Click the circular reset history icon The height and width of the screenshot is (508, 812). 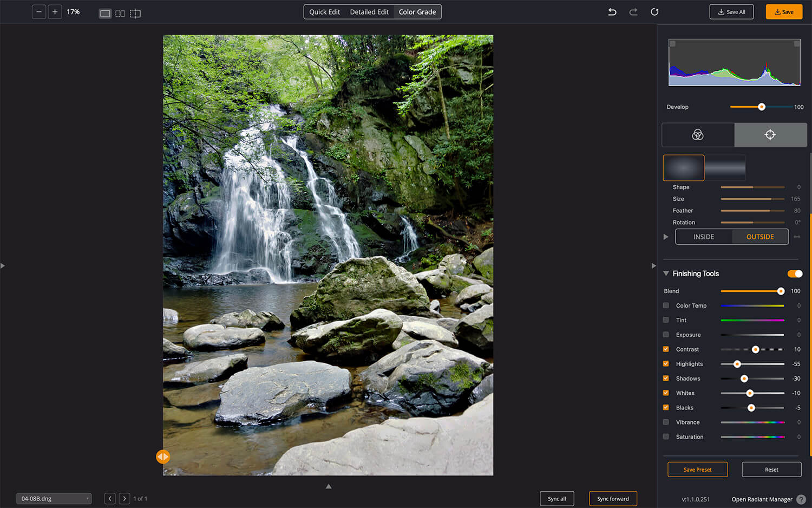(654, 12)
